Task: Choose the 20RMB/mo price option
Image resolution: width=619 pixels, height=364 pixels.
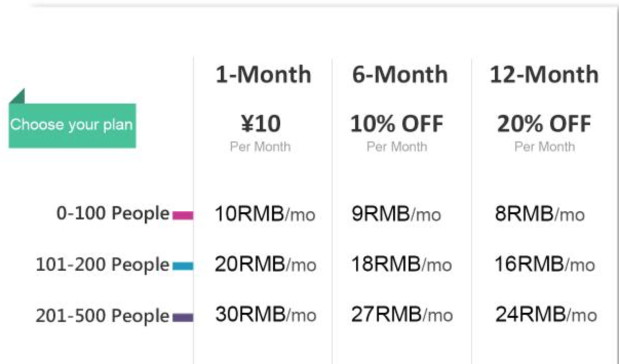Action: (x=265, y=265)
